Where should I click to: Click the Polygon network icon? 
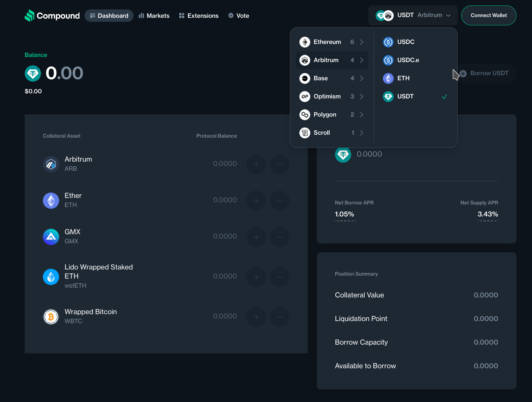(x=305, y=115)
